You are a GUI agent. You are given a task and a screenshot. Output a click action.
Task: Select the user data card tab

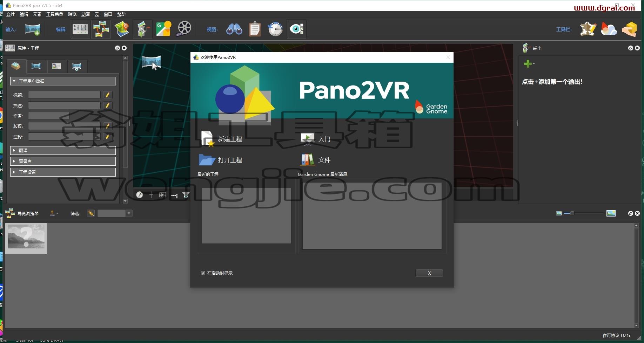[x=56, y=66]
